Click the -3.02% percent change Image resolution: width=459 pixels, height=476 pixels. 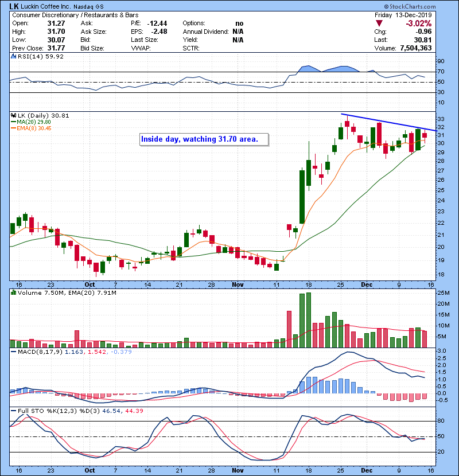point(419,24)
